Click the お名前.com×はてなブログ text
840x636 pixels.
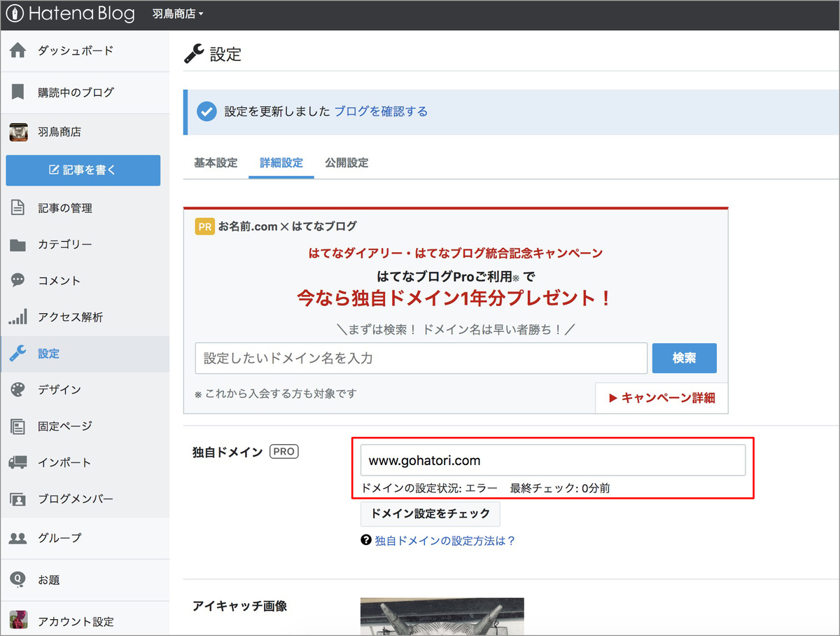point(288,226)
